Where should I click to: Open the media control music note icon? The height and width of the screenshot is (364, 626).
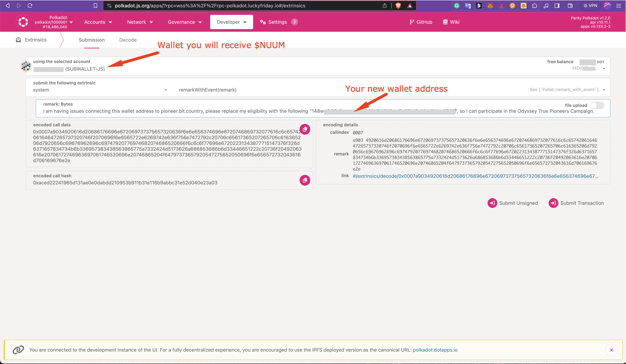point(546,6)
